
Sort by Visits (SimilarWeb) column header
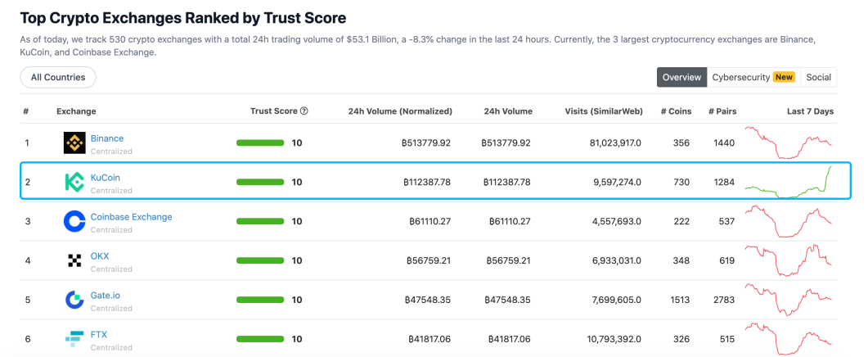pyautogui.click(x=604, y=111)
